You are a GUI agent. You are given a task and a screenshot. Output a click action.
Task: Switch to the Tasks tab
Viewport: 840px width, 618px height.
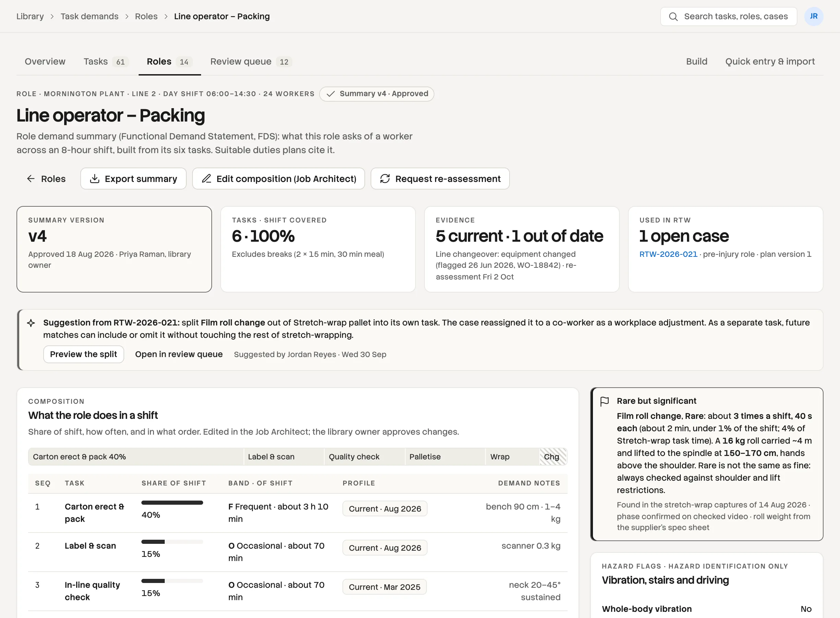(x=106, y=61)
